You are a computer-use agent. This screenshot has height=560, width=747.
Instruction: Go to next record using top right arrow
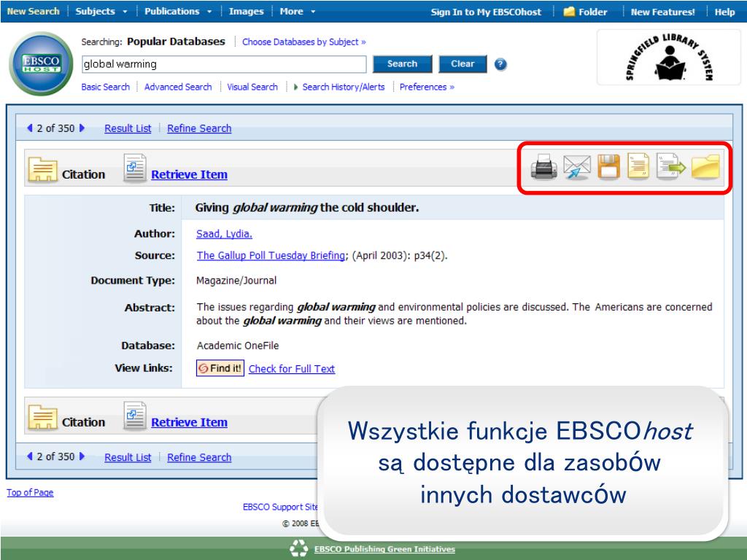[x=82, y=128]
